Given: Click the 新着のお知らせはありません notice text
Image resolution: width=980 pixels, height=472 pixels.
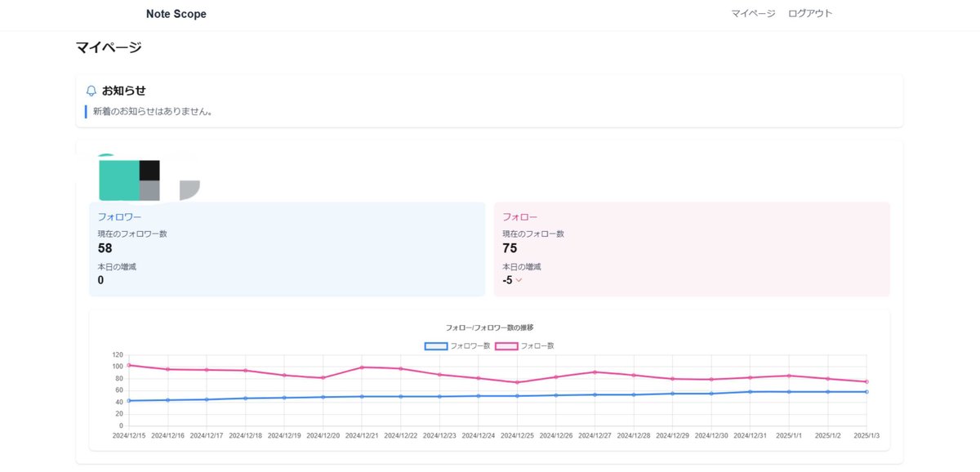Looking at the screenshot, I should click(x=154, y=112).
